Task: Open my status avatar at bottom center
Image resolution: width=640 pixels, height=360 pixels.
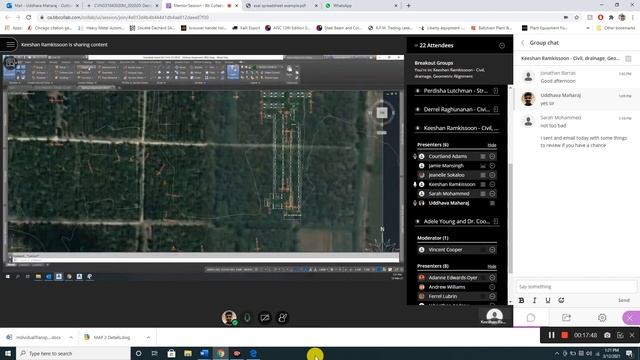Action: coord(229,318)
